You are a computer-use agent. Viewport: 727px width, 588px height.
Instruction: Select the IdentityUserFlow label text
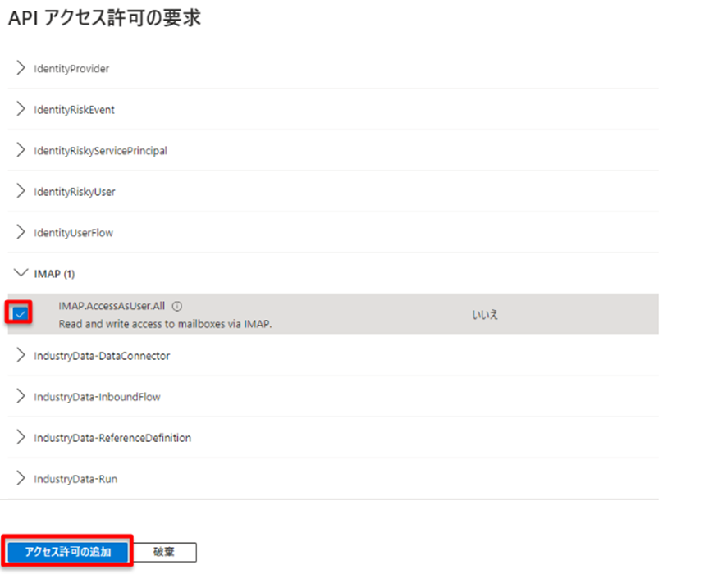point(73,233)
